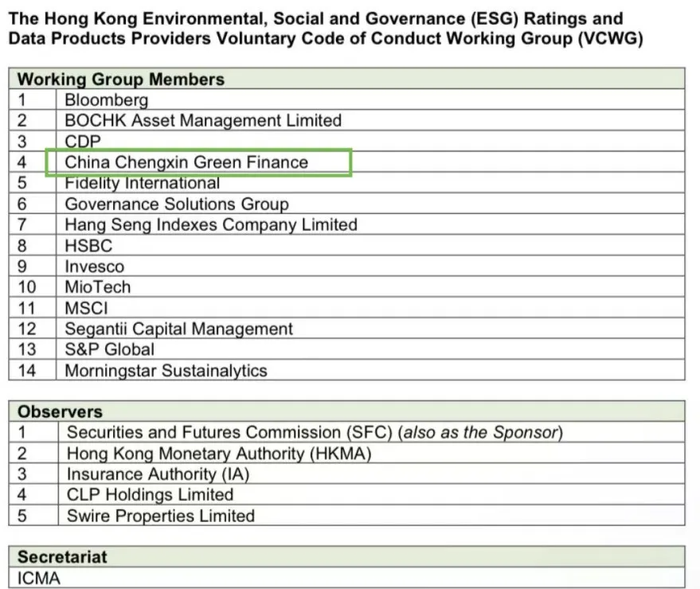Click the Invesco row

[94, 267]
